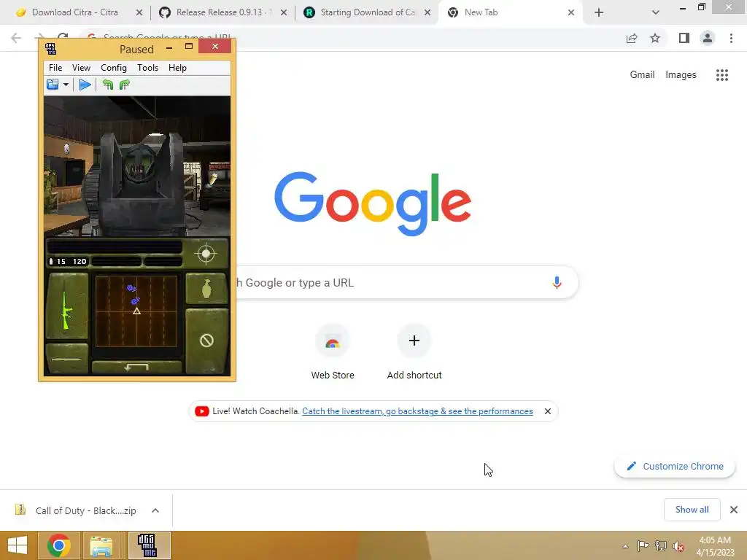Tap the grenade button on touch screen
747x560 pixels.
pyautogui.click(x=206, y=289)
